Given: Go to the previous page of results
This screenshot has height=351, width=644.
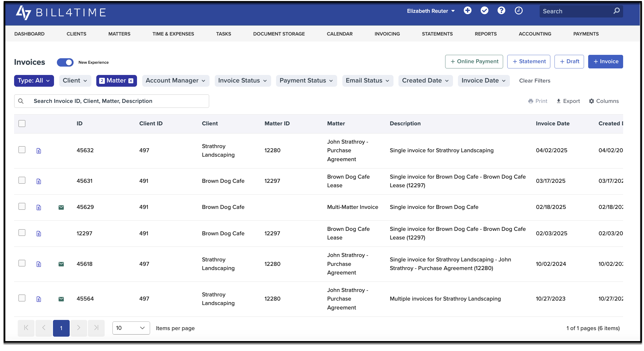Looking at the screenshot, I should pyautogui.click(x=44, y=328).
